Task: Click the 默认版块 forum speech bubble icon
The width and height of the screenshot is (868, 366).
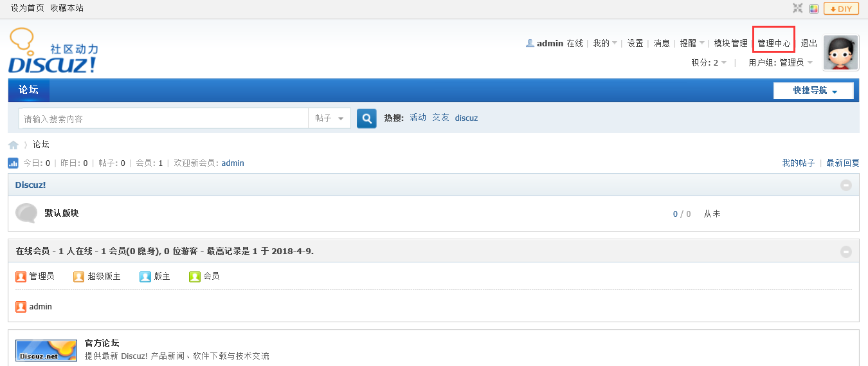Action: click(x=26, y=213)
